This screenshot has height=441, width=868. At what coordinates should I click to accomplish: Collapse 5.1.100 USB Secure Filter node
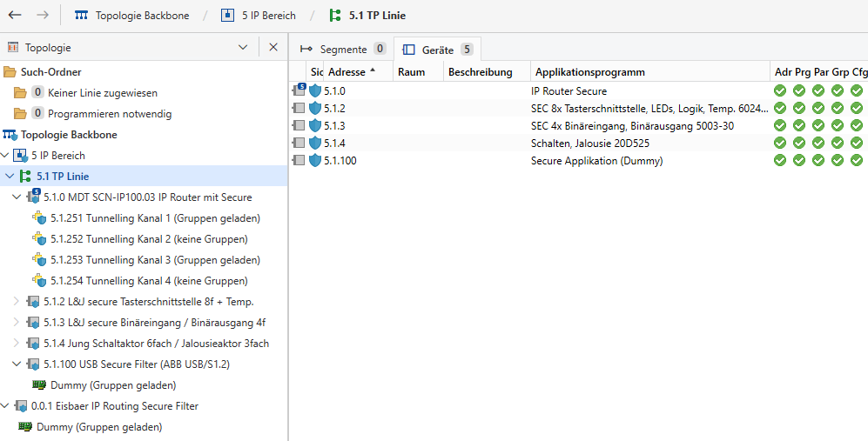click(x=17, y=364)
